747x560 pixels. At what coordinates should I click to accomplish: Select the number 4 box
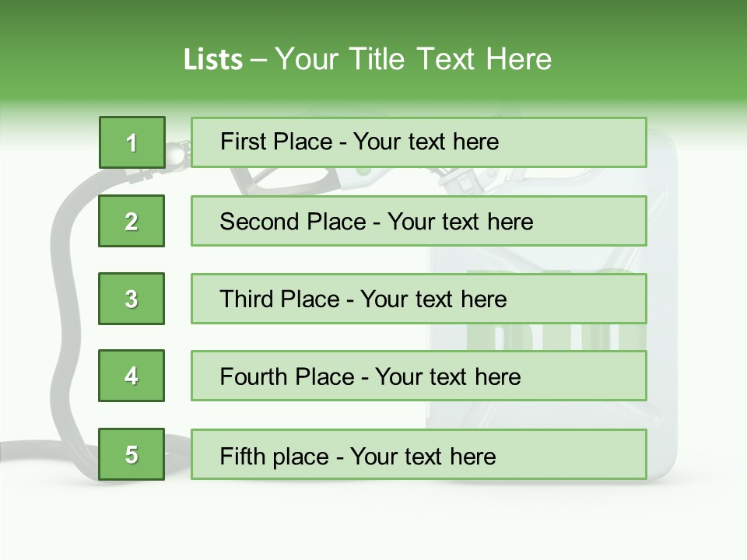[132, 376]
